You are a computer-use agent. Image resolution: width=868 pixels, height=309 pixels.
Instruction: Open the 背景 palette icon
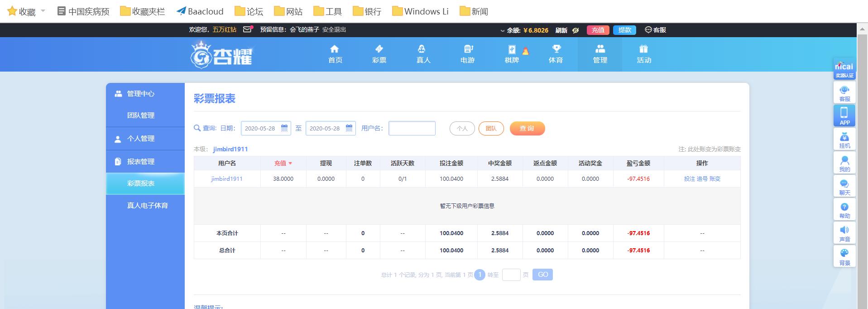click(x=844, y=256)
